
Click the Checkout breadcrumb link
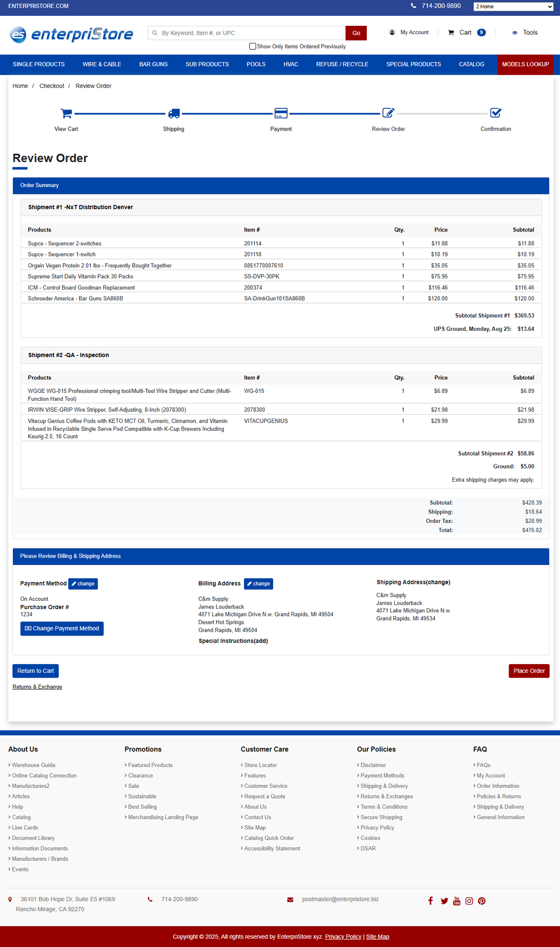click(x=52, y=86)
